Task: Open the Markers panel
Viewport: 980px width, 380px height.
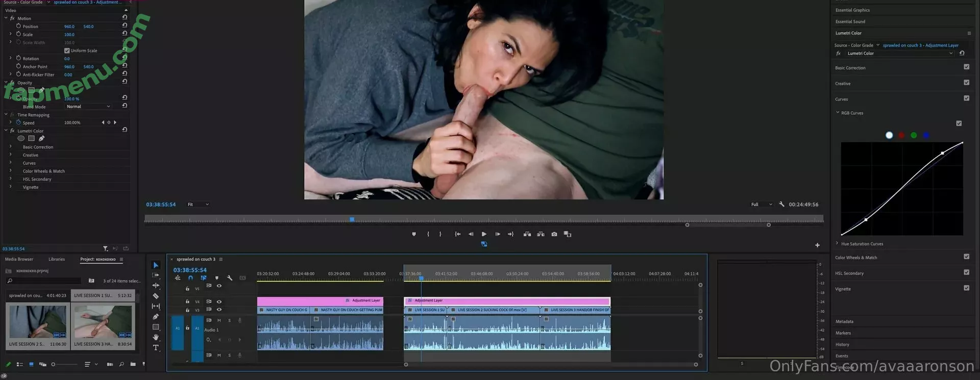Action: (843, 333)
